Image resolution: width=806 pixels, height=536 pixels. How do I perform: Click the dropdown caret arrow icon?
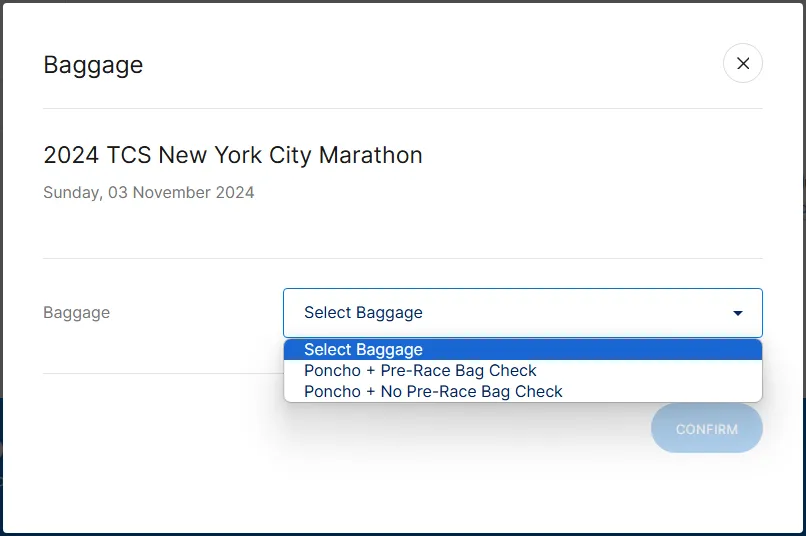(x=738, y=313)
